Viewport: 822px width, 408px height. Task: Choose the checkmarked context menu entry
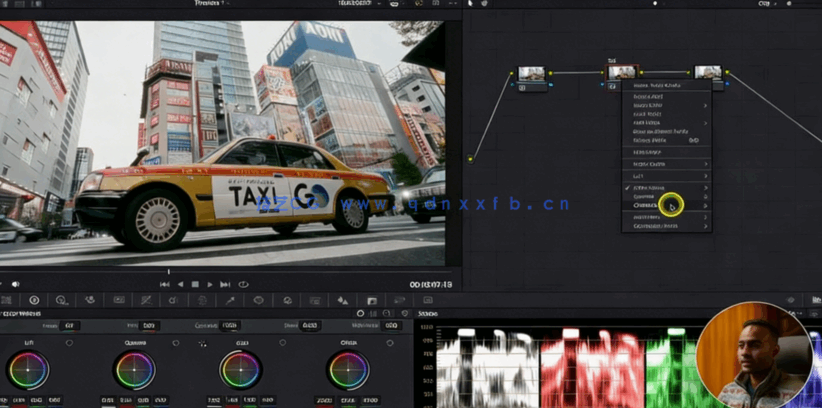click(666, 188)
